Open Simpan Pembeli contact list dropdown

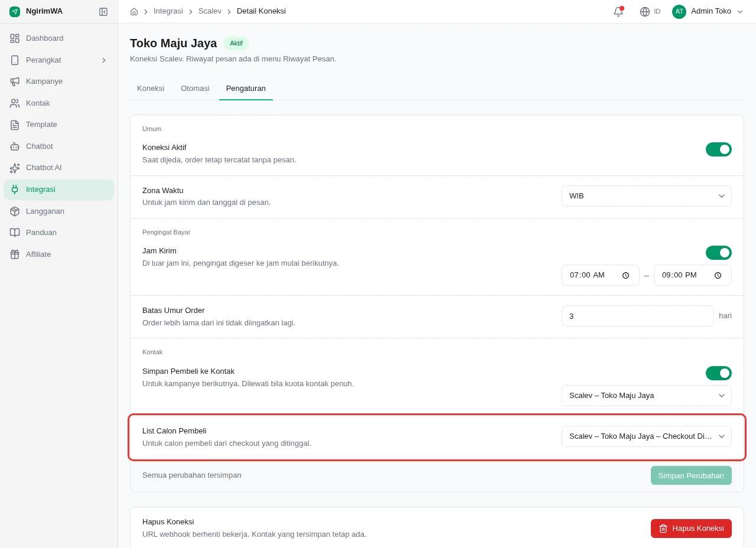click(x=647, y=396)
